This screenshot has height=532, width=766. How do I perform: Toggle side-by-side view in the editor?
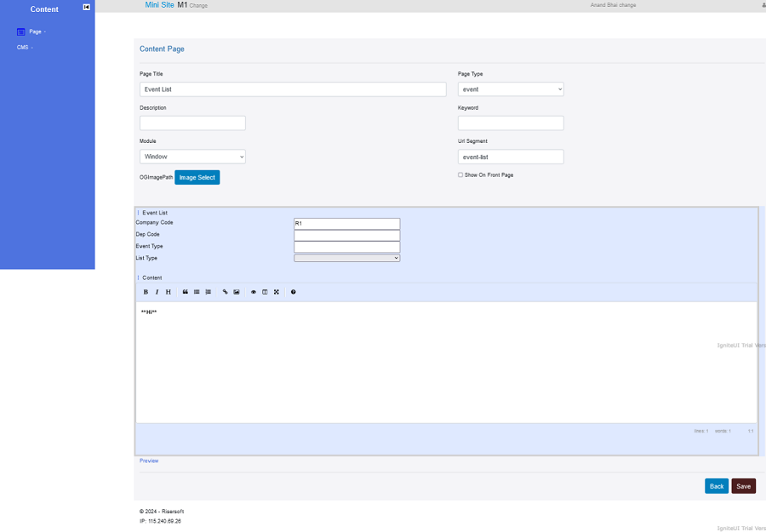pyautogui.click(x=265, y=292)
